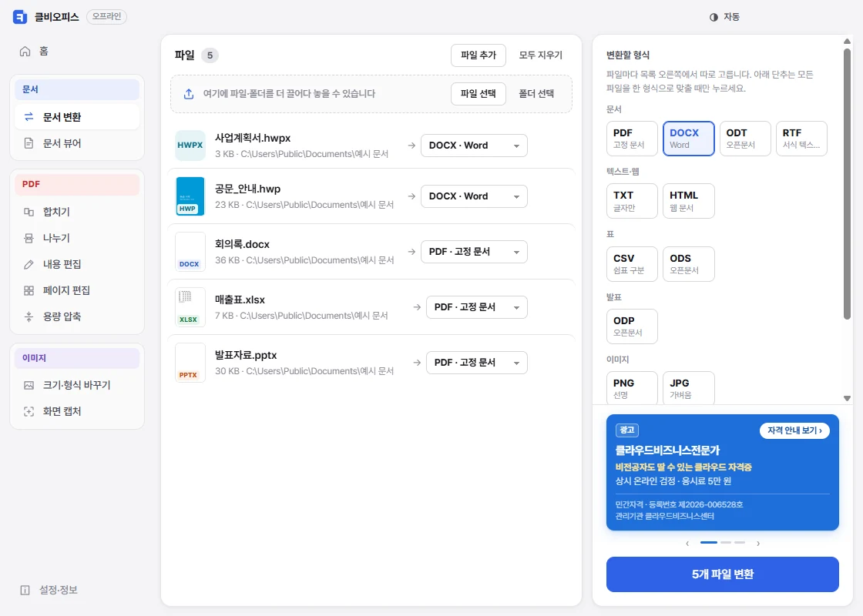Open 크기·형식 바꾸기 image tool

[76, 385]
